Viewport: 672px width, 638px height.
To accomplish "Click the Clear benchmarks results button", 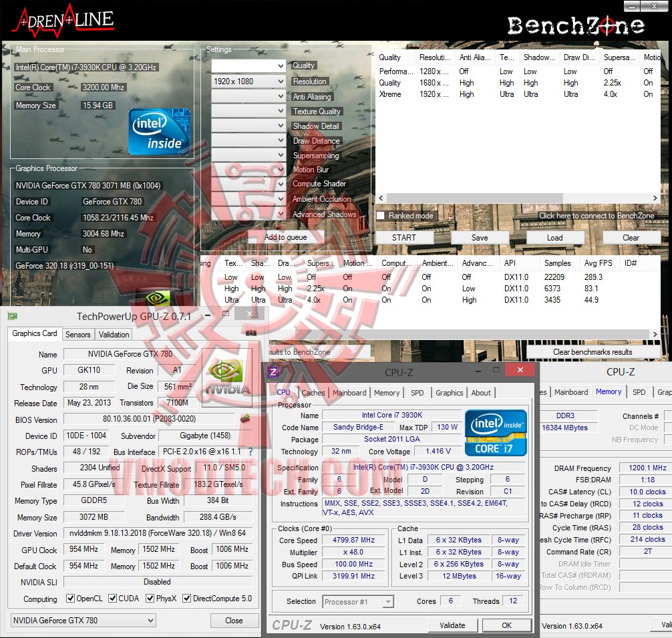I will coord(593,352).
